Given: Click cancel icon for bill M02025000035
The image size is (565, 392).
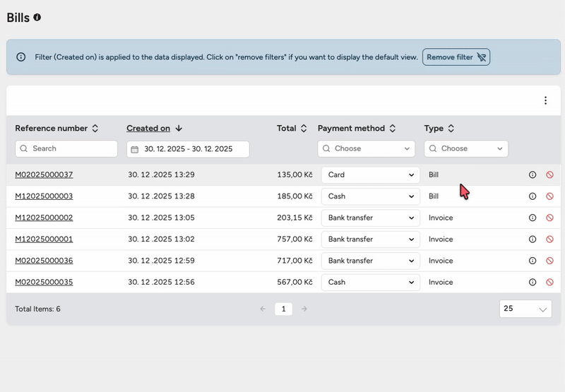Looking at the screenshot, I should coord(549,283).
